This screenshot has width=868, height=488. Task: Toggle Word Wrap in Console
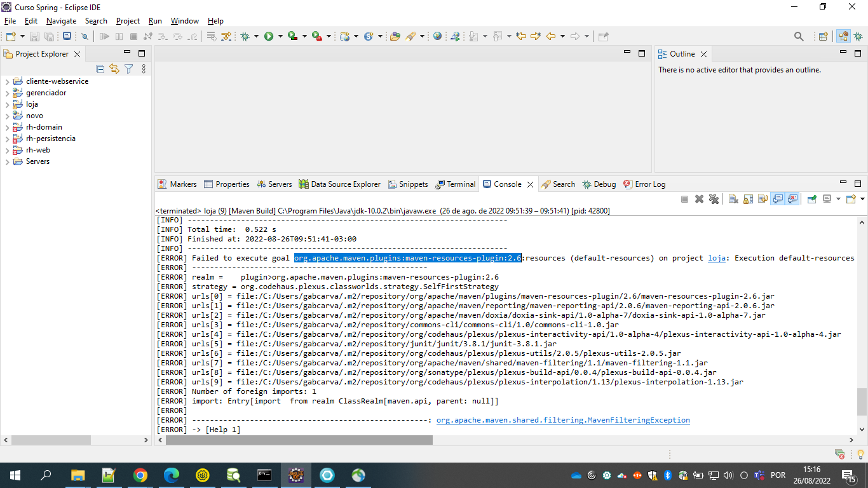pos(763,199)
